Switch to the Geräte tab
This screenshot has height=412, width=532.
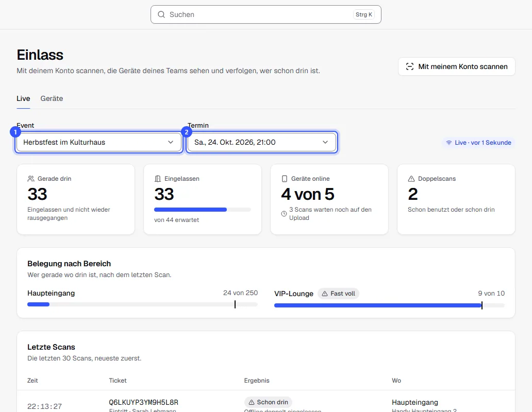pos(52,98)
